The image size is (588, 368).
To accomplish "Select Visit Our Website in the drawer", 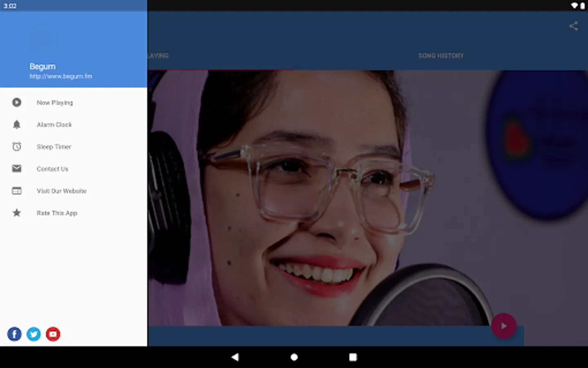I will click(x=73, y=191).
